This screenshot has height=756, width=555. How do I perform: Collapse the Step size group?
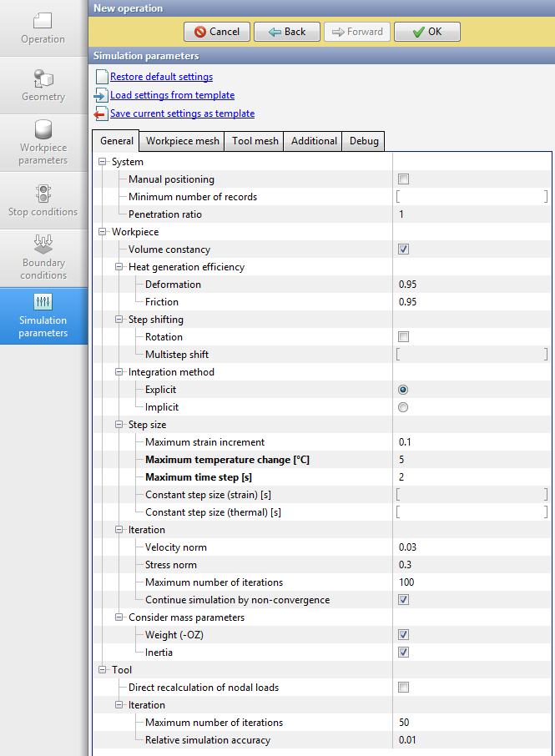(119, 425)
